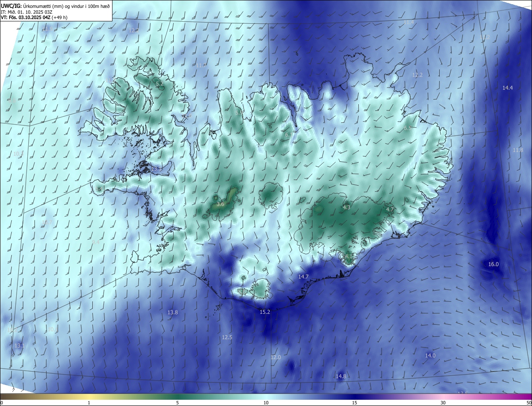Click the 11.8 value on the map
This screenshot has width=532, height=406.
(518, 150)
